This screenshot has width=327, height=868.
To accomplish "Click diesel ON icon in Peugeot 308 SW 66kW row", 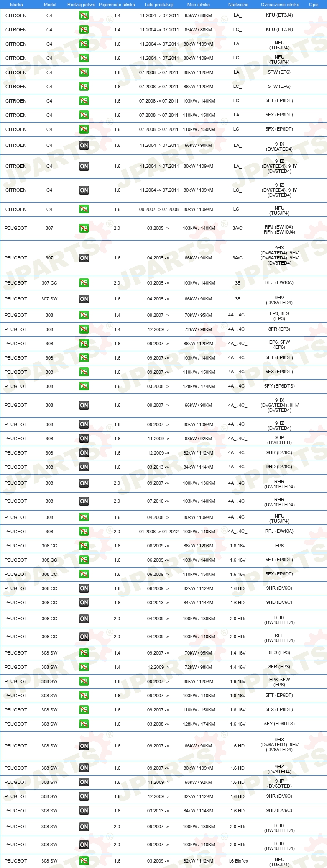I will click(84, 746).
